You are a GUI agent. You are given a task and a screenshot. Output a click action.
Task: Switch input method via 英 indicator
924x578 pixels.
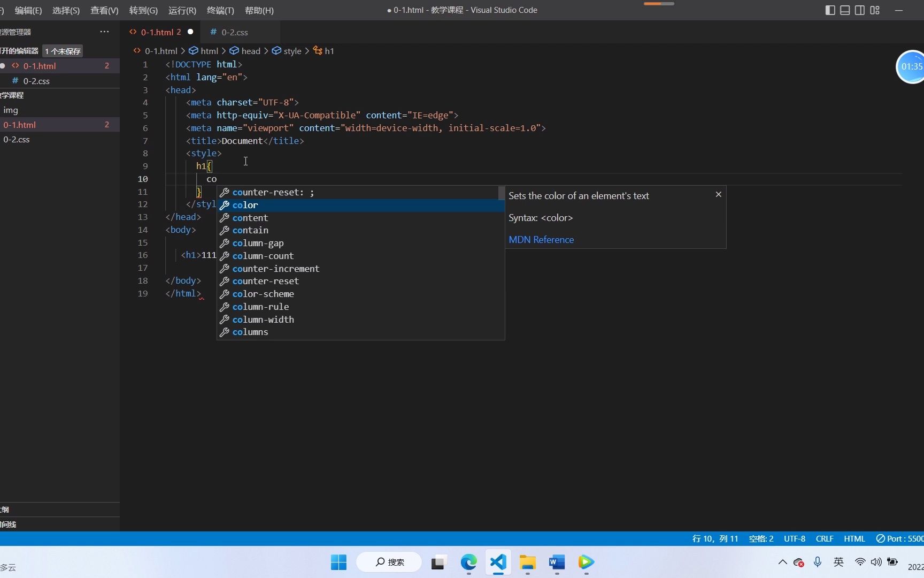tap(838, 562)
